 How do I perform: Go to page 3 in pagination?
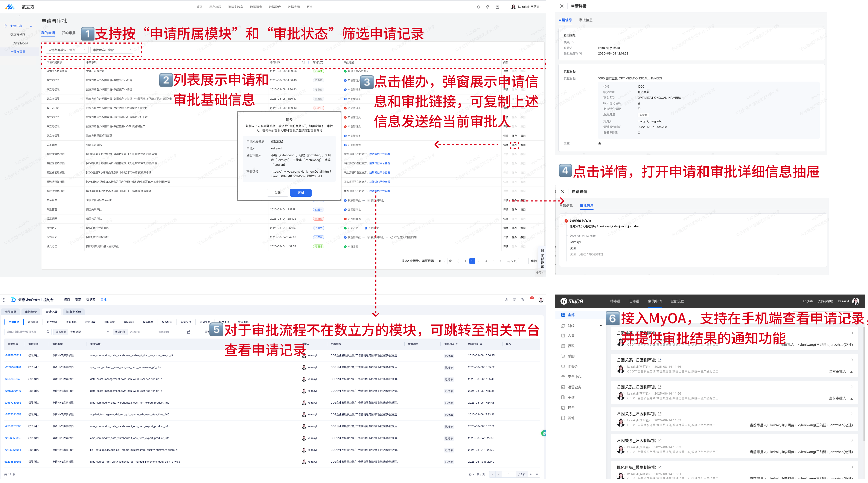pyautogui.click(x=479, y=261)
